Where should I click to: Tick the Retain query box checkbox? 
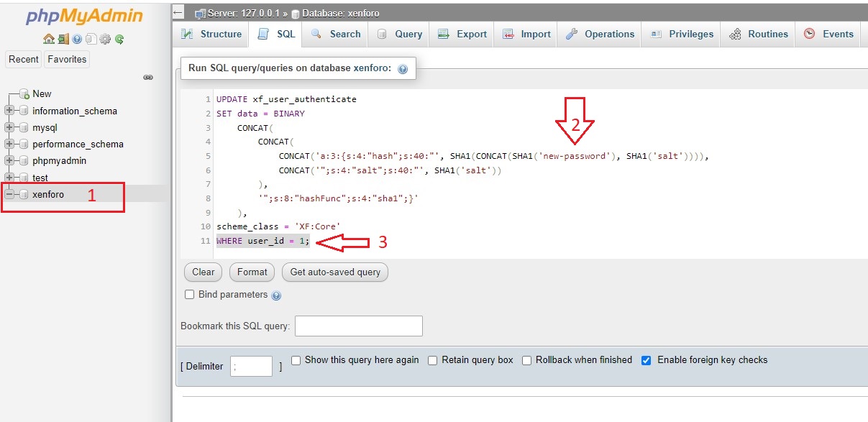432,360
